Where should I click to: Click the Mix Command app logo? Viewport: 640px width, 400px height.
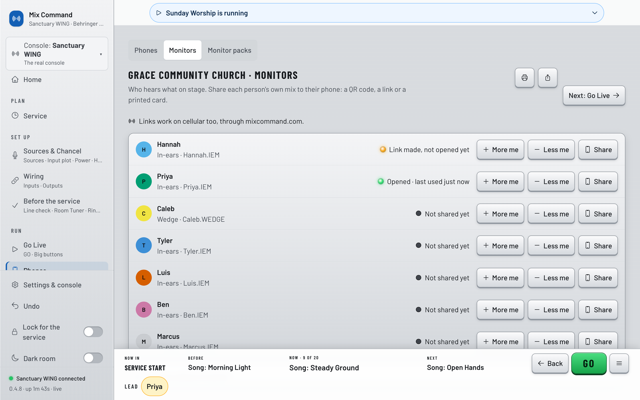(16, 18)
